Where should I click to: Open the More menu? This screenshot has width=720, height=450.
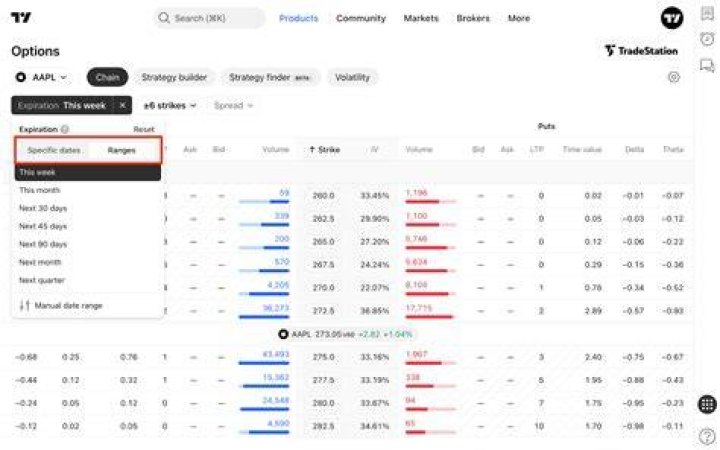(x=519, y=18)
